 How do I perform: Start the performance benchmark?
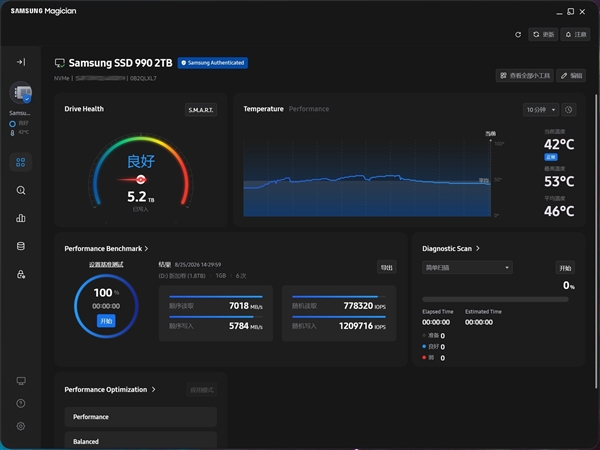tap(106, 321)
